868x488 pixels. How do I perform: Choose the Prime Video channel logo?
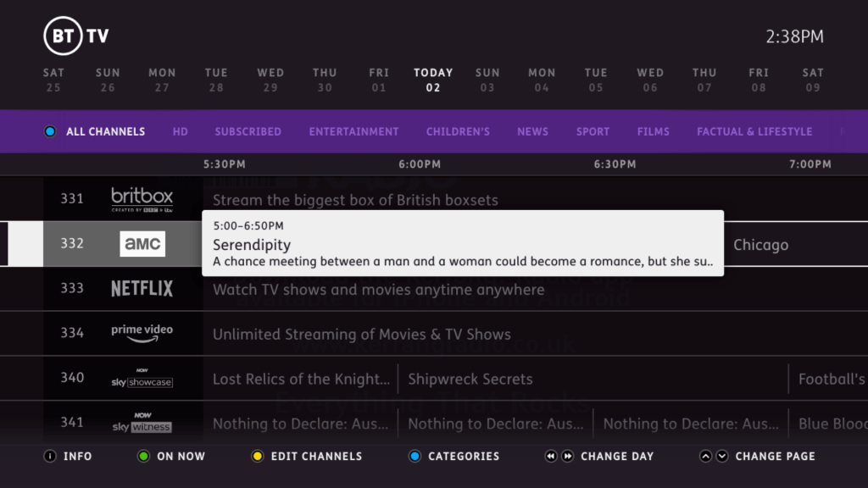coord(142,333)
